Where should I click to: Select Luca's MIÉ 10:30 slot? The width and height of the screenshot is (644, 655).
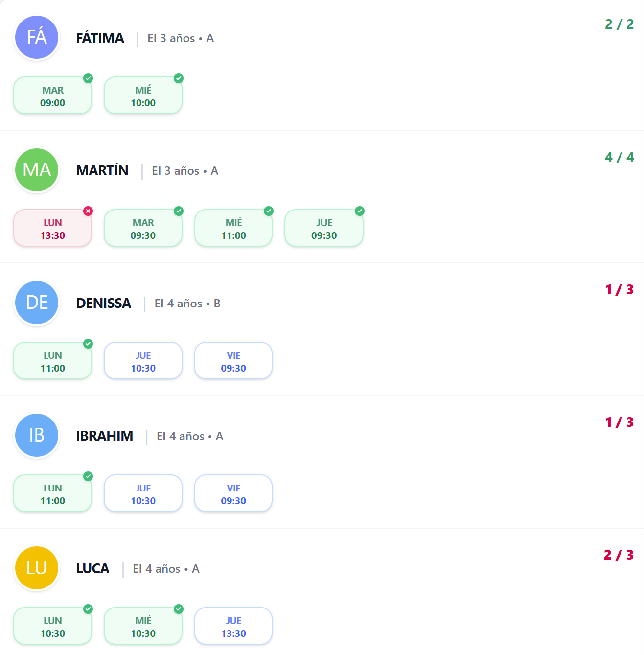[143, 626]
